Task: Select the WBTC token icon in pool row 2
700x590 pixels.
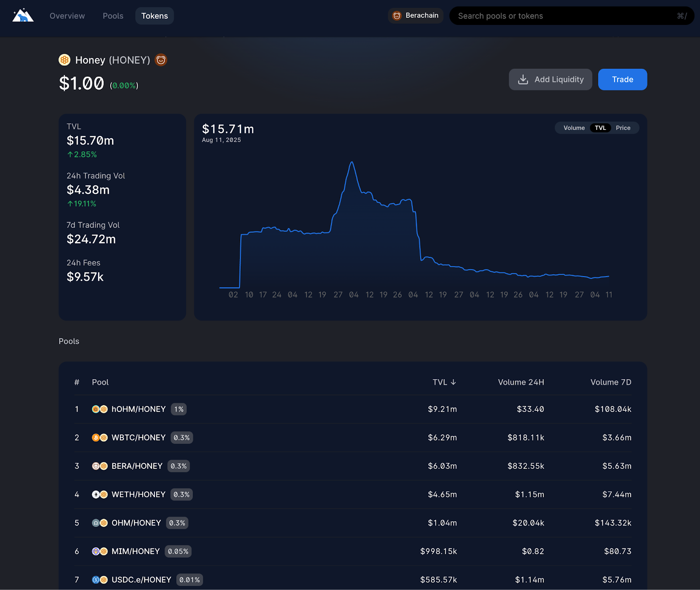Action: [96, 437]
